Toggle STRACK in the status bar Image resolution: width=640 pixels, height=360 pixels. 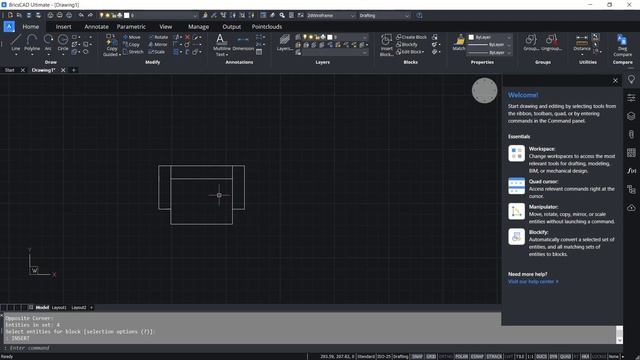click(x=494, y=357)
